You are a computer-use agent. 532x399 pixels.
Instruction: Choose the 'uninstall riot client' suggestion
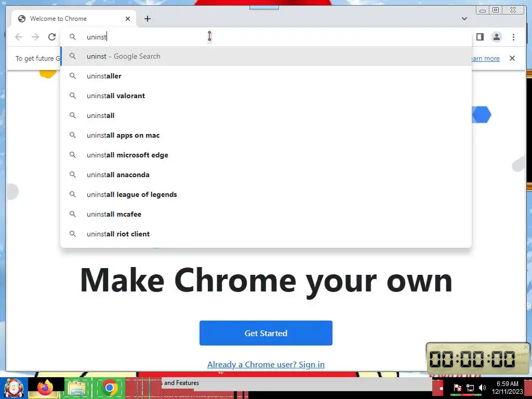click(266, 234)
